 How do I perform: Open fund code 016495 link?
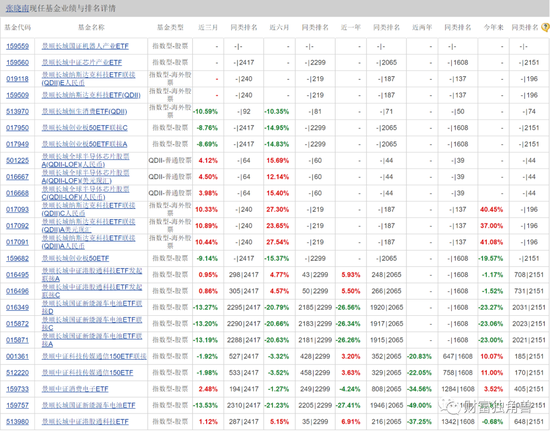[18, 275]
